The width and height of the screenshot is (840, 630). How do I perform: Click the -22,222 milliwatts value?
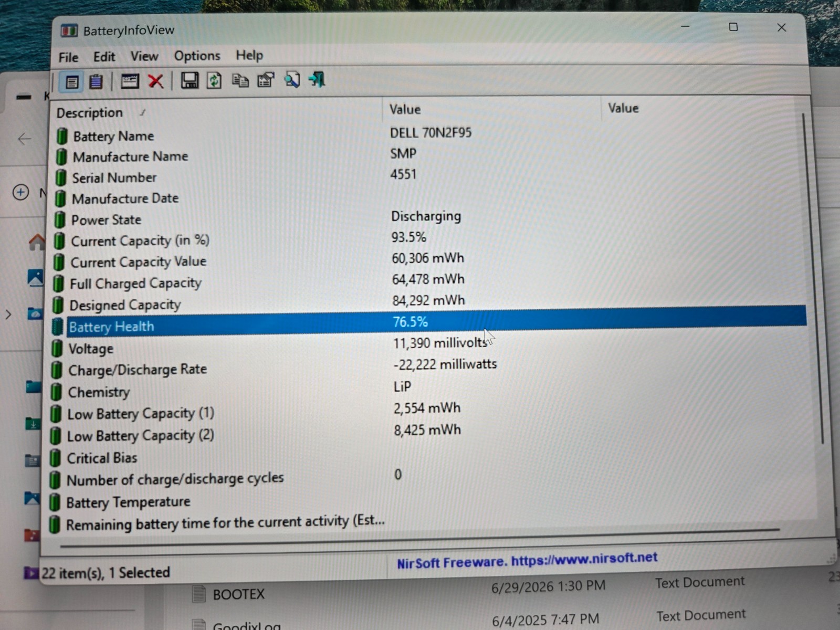(x=445, y=364)
